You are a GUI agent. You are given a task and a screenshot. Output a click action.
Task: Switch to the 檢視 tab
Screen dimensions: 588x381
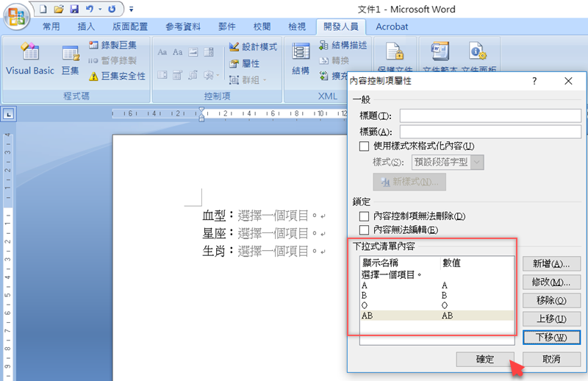tap(297, 26)
